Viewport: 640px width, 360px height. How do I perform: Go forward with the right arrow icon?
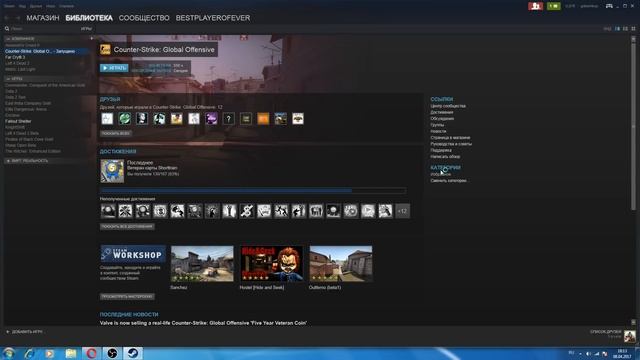(17, 18)
